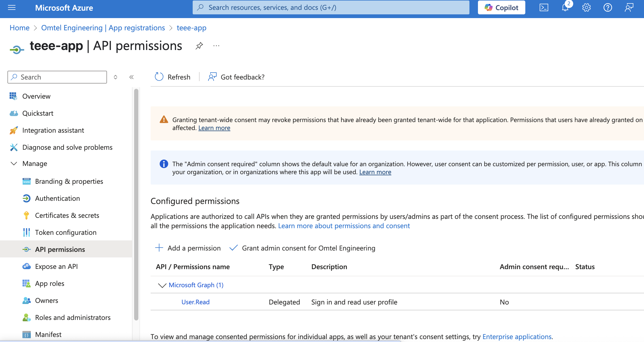644x342 pixels.
Task: Open the notifications bell
Action: [x=565, y=7]
